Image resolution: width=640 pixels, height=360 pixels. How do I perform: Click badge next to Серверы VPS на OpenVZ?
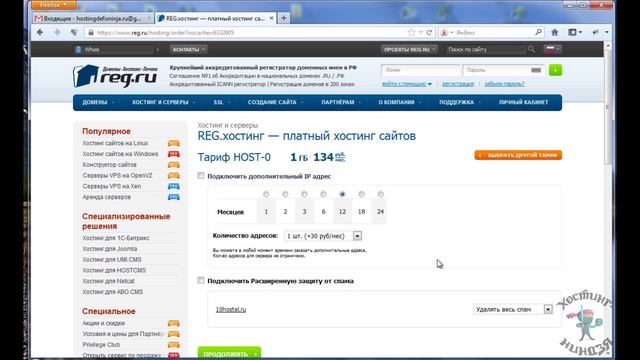pyautogui.click(x=174, y=176)
